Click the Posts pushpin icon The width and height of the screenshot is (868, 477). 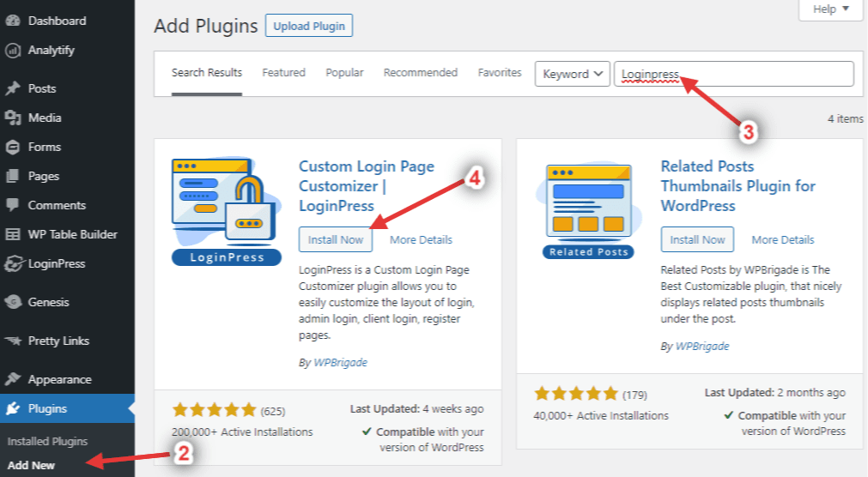point(12,88)
